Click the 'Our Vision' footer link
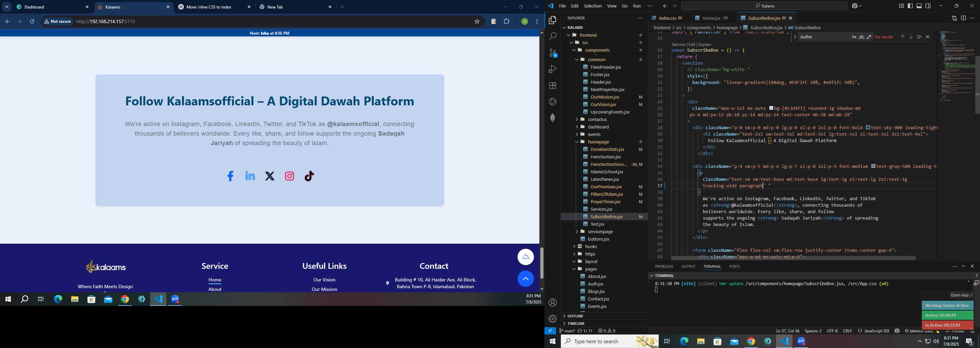The image size is (980, 348). point(324,280)
